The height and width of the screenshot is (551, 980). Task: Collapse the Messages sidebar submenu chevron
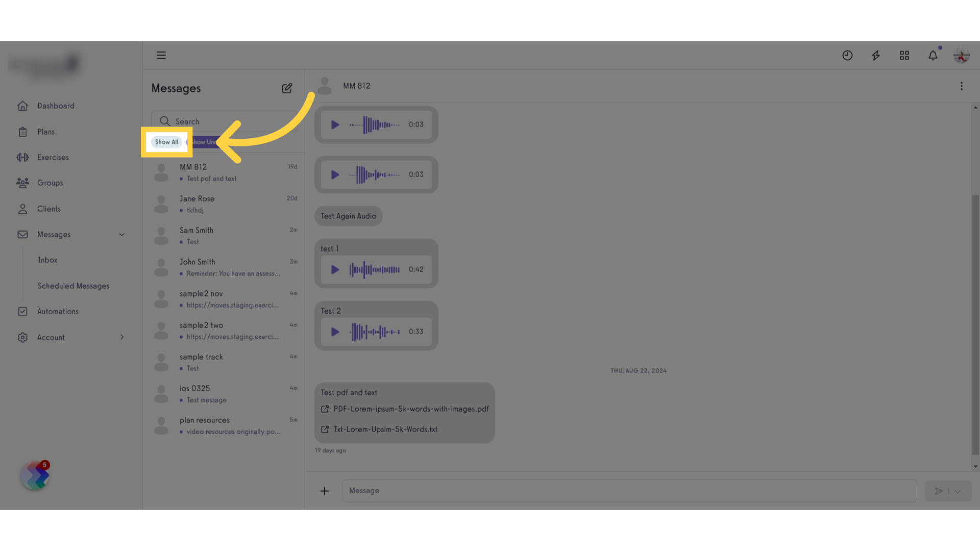coord(122,235)
